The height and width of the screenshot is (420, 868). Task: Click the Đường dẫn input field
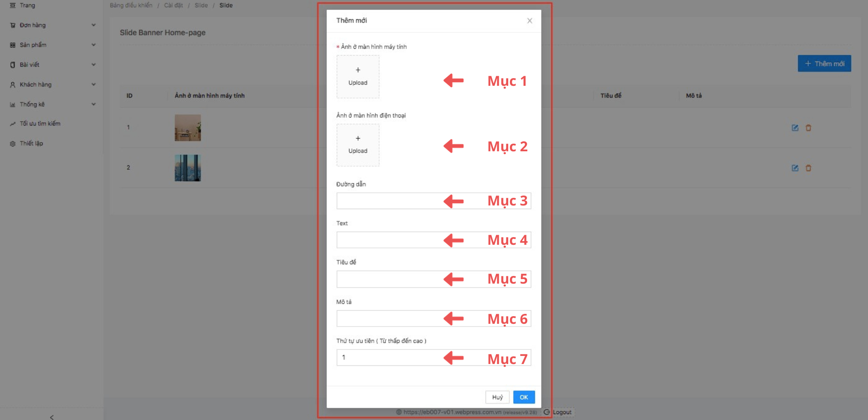(389, 201)
